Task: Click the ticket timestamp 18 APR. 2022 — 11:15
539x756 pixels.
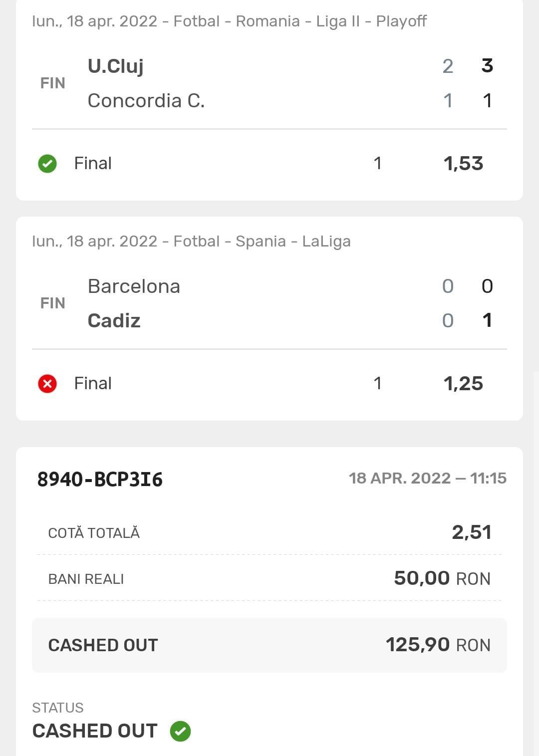Action: pos(428,478)
